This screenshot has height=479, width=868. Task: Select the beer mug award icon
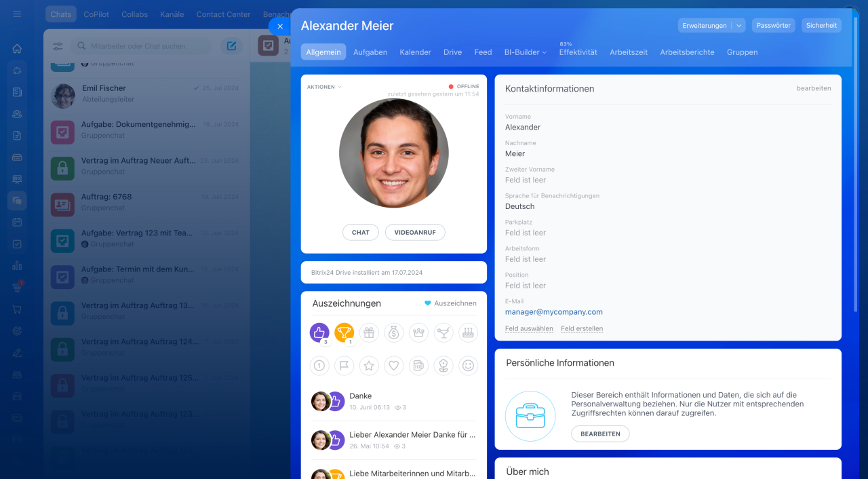(x=418, y=366)
